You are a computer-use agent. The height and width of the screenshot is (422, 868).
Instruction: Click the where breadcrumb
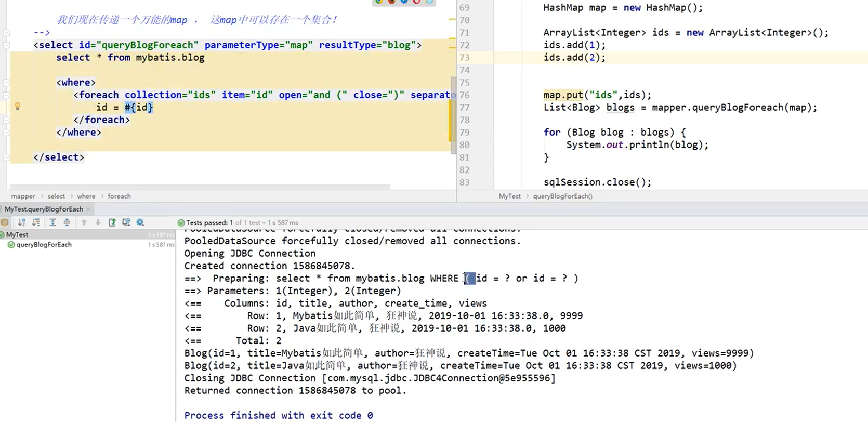coord(86,196)
